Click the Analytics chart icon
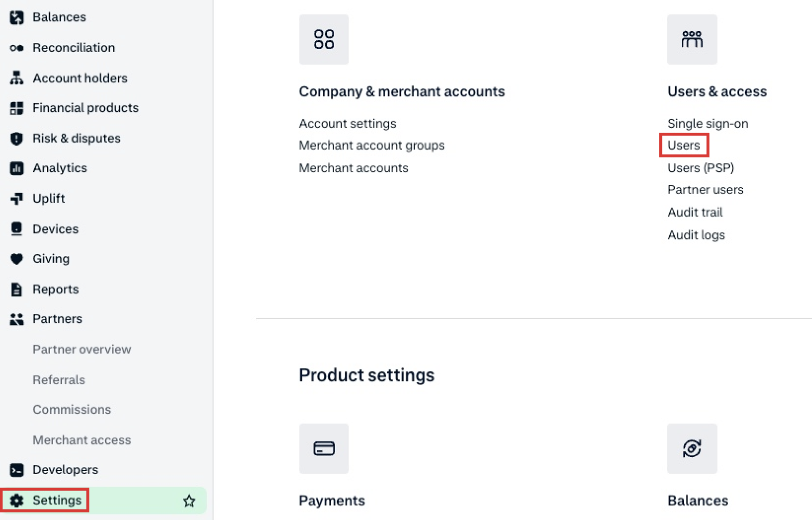The height and width of the screenshot is (520, 812). pos(16,168)
